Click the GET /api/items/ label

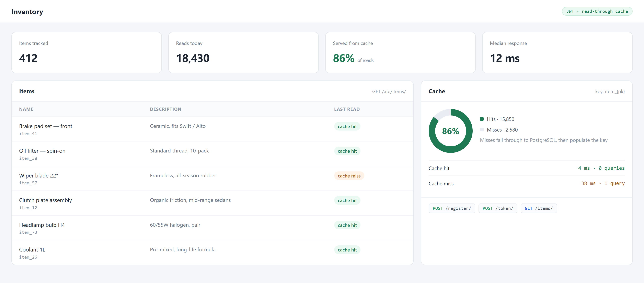click(389, 91)
